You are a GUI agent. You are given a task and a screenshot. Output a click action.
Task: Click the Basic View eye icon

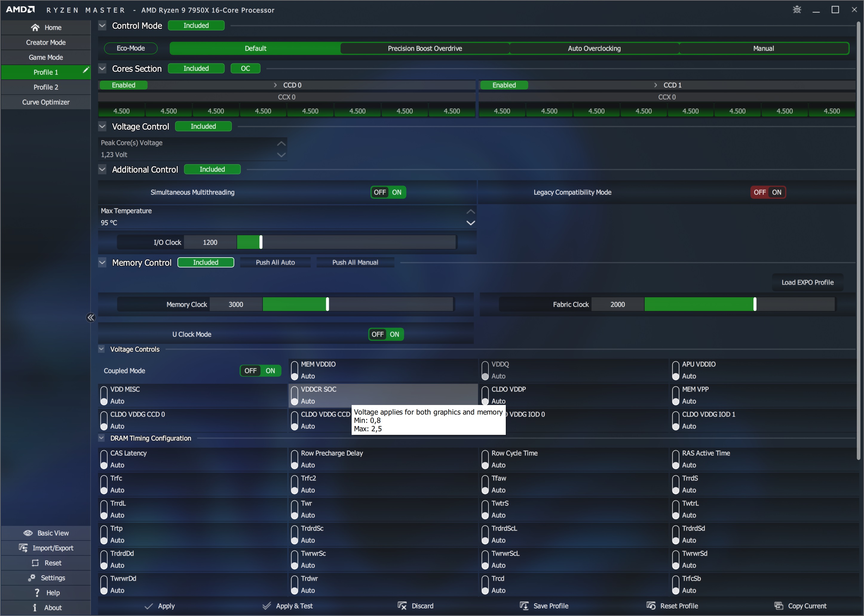(28, 533)
